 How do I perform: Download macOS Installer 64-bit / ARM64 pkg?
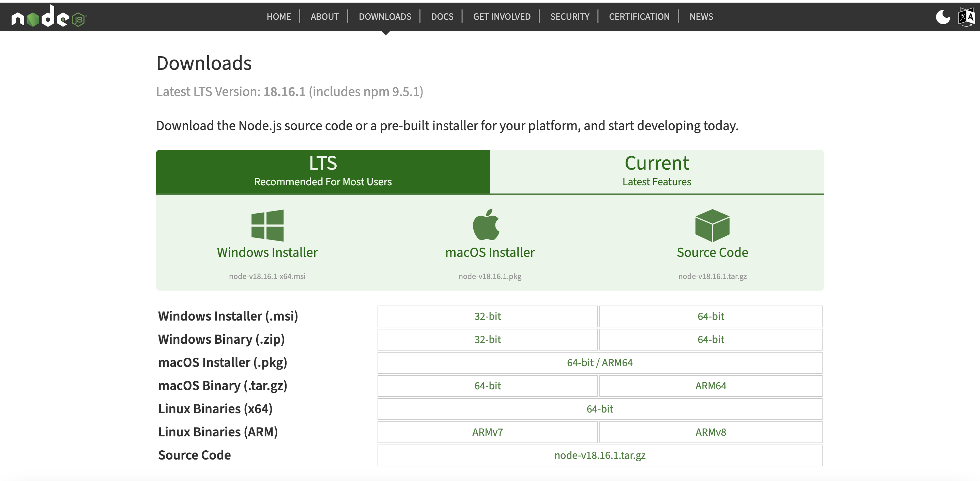click(x=600, y=363)
